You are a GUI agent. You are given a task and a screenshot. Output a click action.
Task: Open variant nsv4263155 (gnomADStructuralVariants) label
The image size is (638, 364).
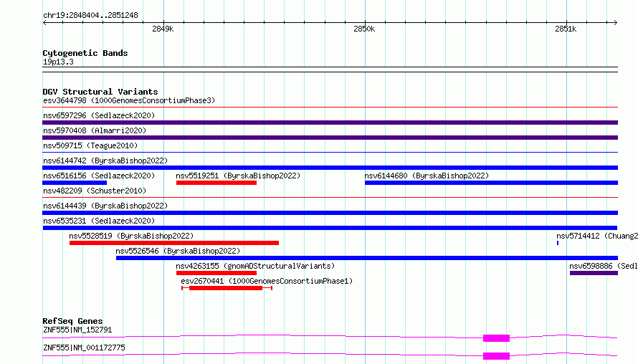click(255, 266)
